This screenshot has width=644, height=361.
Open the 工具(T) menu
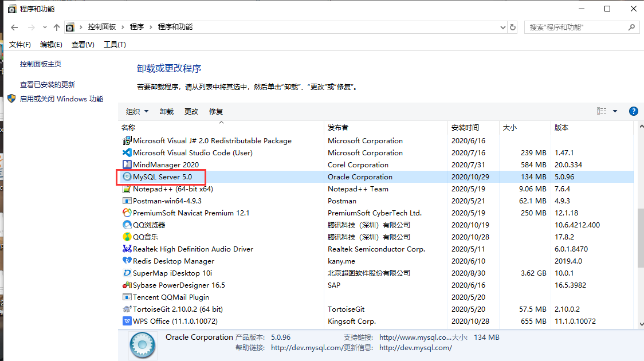115,44
